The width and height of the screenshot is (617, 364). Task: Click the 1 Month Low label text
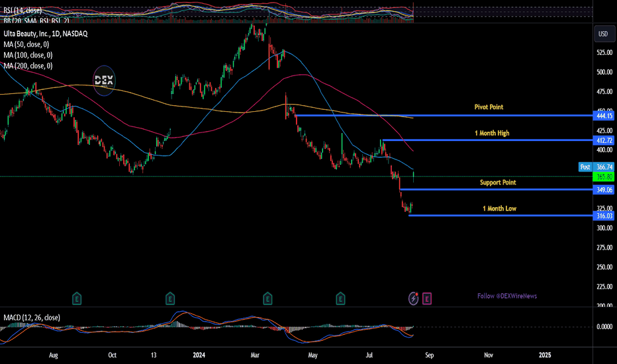(499, 208)
